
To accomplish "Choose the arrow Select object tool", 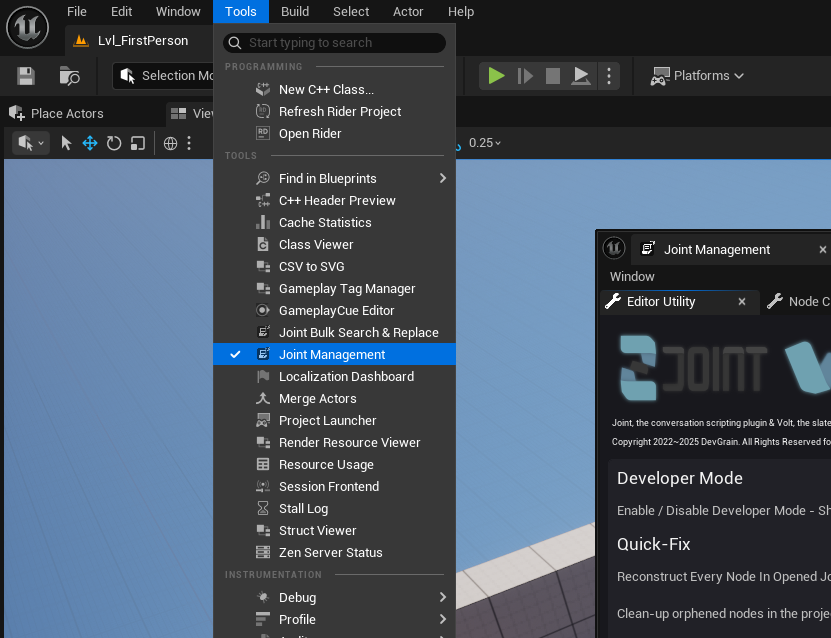I will [66, 143].
